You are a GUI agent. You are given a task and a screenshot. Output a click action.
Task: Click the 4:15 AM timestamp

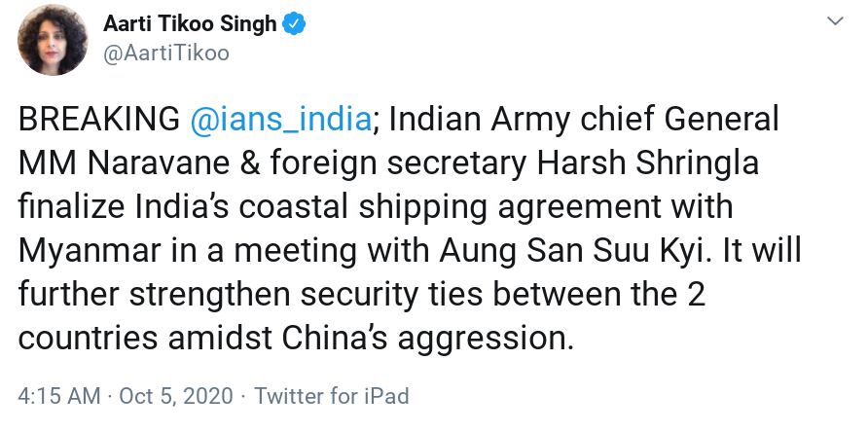[x=60, y=396]
